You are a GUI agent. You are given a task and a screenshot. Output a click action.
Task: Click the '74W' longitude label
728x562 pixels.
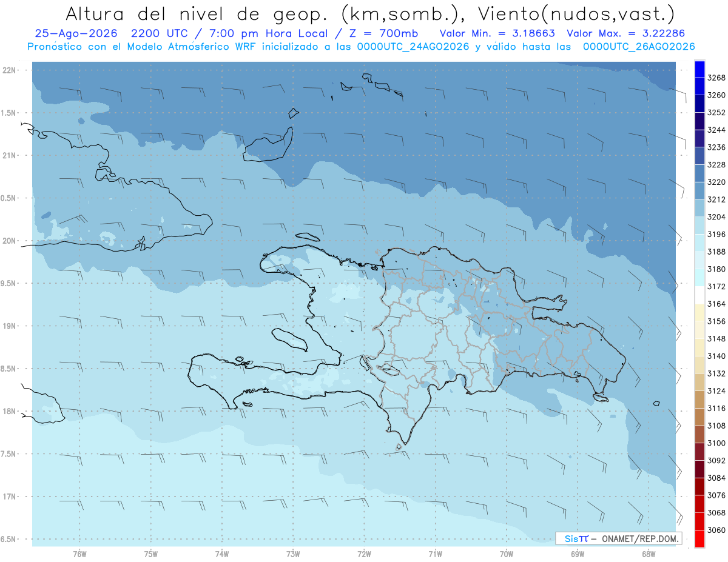(x=222, y=554)
